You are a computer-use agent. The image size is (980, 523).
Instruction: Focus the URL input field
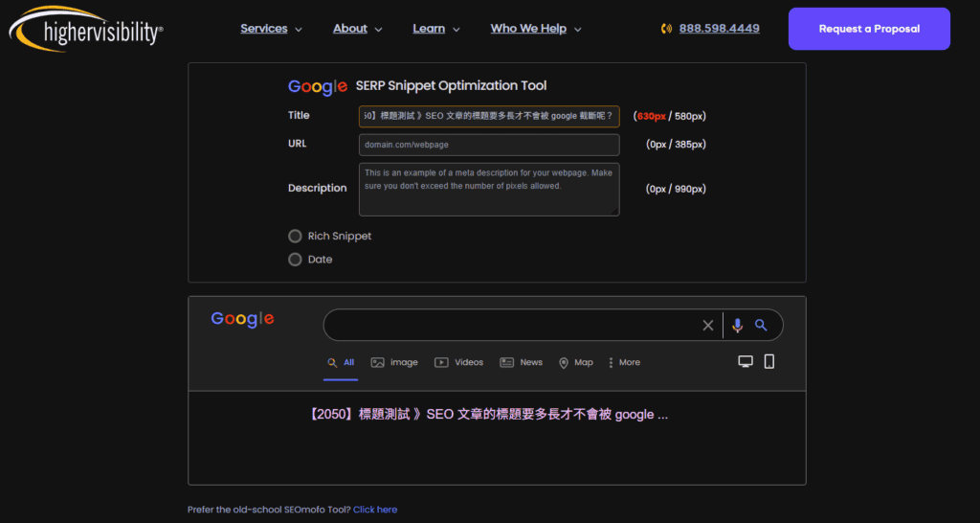[x=489, y=145]
